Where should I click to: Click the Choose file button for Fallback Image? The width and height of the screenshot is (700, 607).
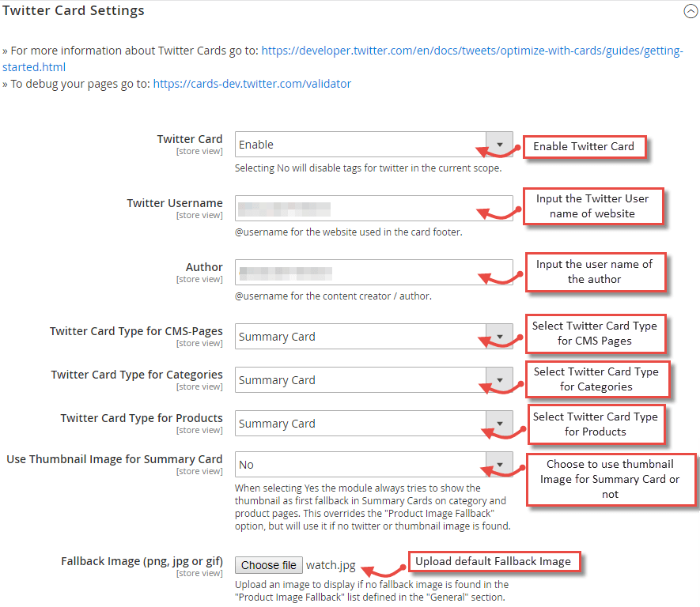269,565
